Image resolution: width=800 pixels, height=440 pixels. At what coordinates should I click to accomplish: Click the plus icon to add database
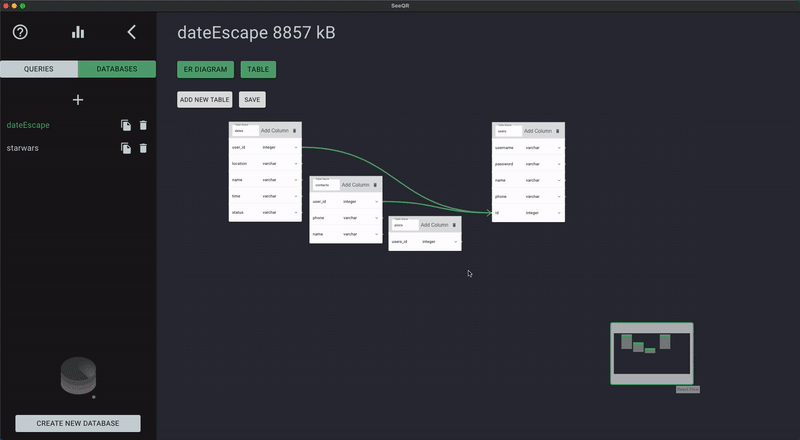78,100
